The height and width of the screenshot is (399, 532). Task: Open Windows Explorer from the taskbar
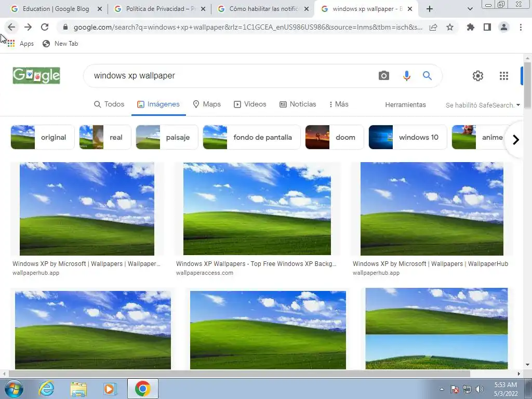(x=78, y=389)
